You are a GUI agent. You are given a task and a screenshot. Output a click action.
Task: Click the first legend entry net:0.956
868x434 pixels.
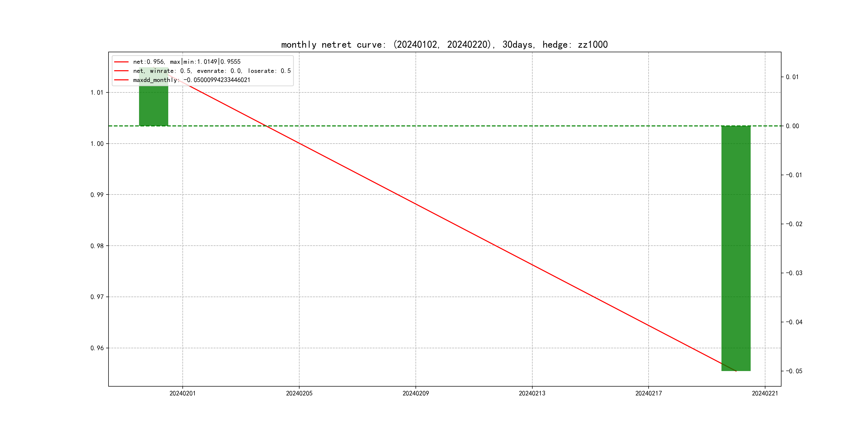(187, 62)
